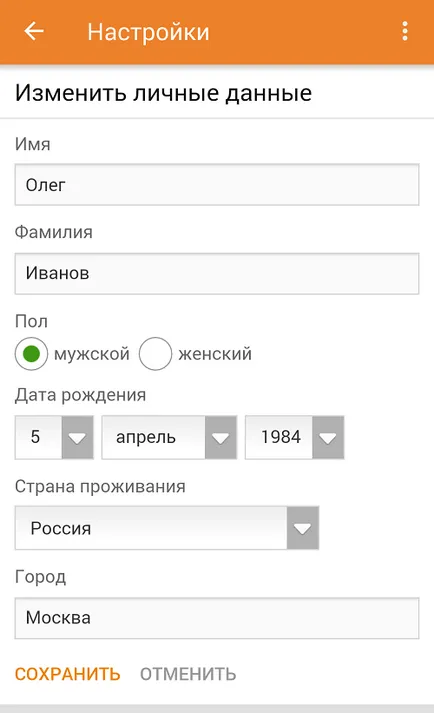
Task: Click the Настройки title in header
Action: 148,32
